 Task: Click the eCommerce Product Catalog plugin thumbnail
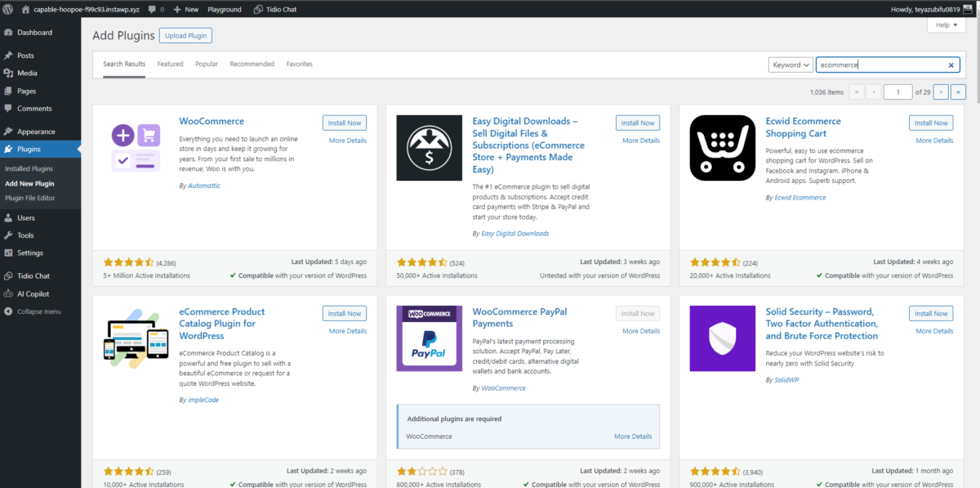point(136,338)
